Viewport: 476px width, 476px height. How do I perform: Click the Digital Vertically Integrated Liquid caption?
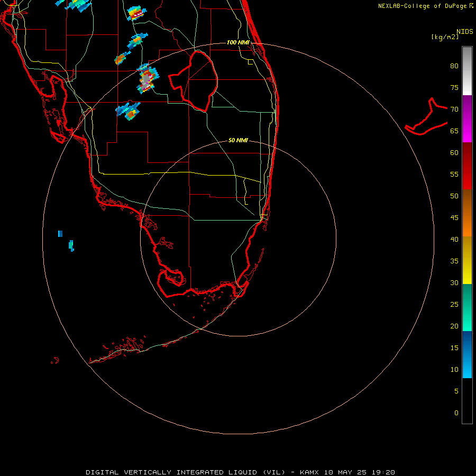(240, 472)
